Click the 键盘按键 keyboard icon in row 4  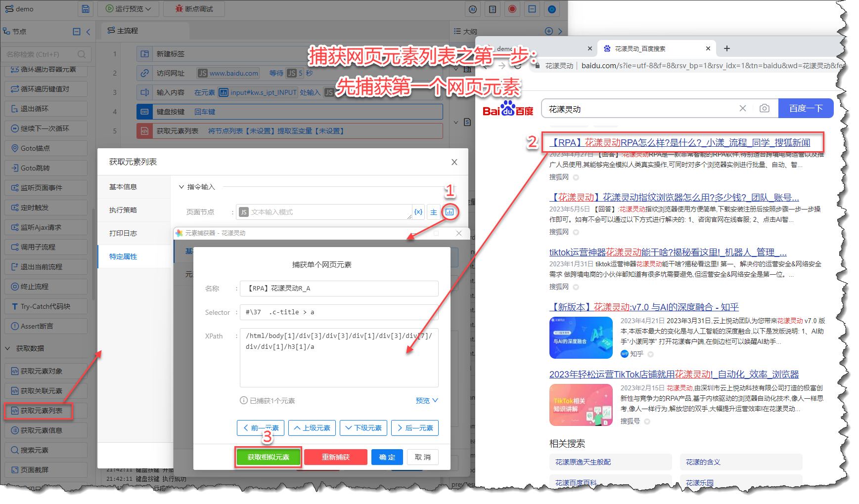coord(144,112)
